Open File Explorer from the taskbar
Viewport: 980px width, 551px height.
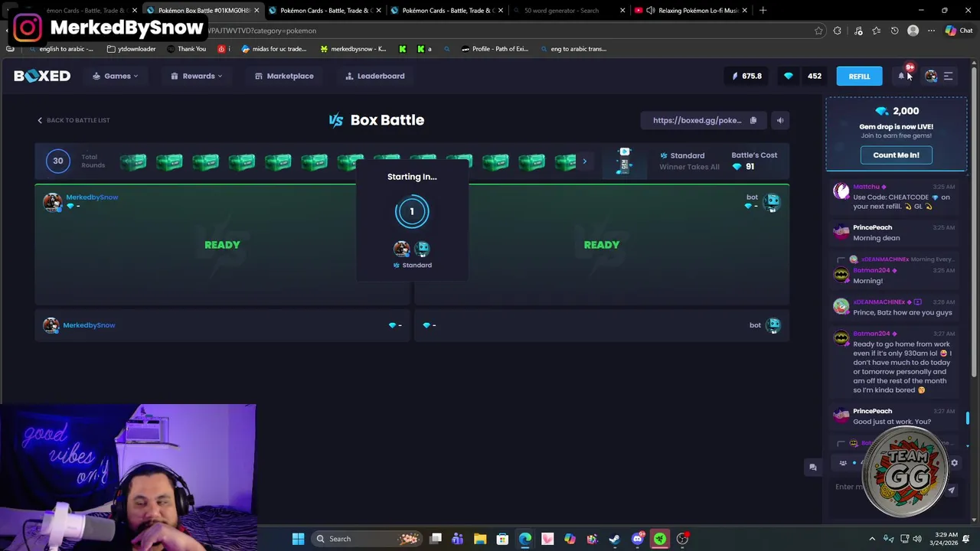click(480, 539)
